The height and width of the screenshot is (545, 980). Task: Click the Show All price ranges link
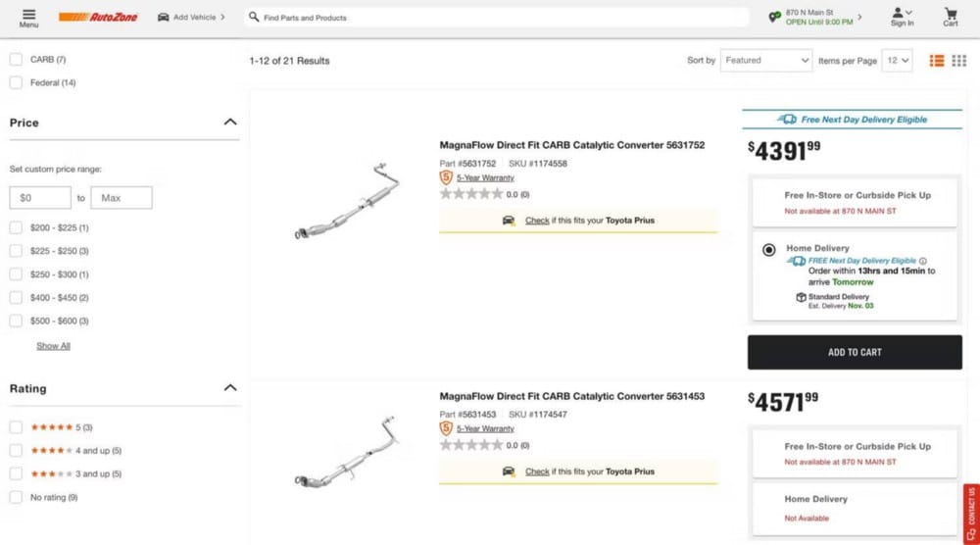53,346
